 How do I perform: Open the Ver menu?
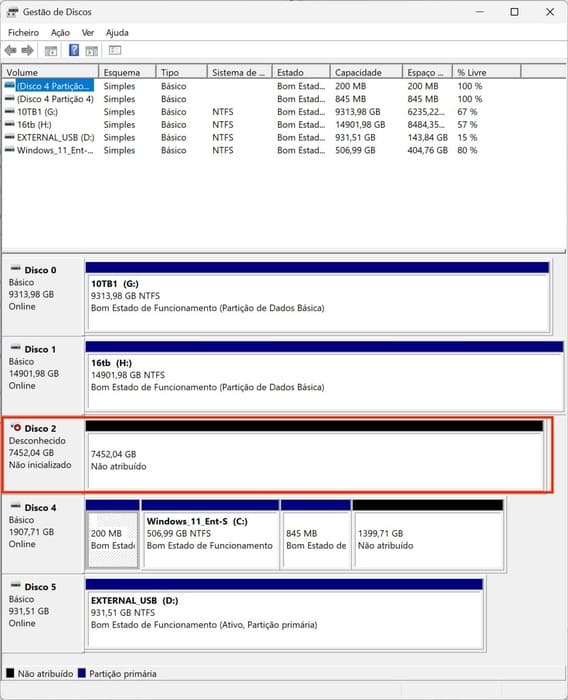point(88,33)
